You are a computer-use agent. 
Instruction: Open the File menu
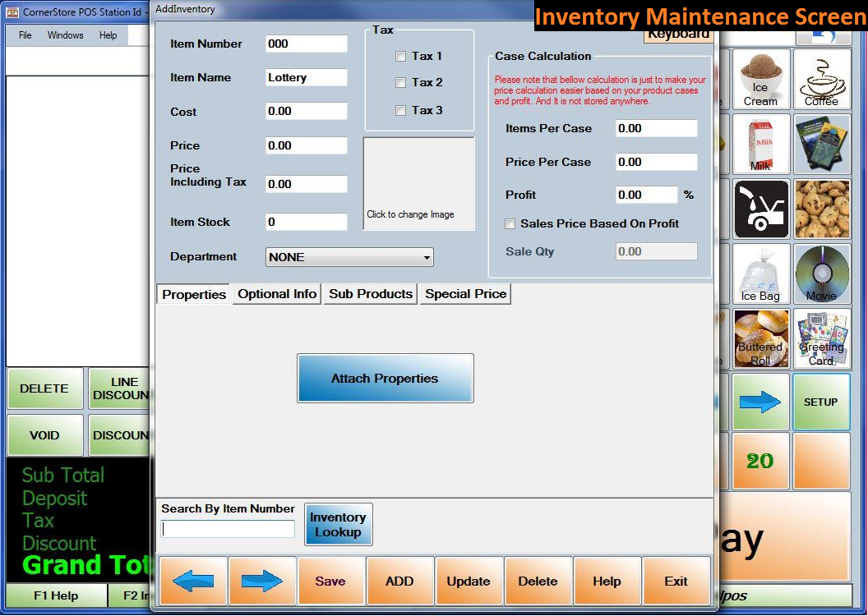(25, 35)
